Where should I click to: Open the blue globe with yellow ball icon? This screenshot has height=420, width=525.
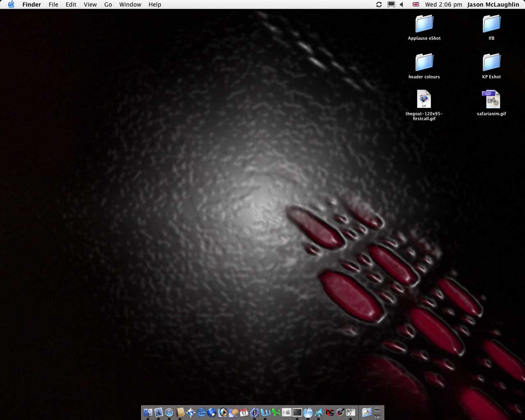[x=212, y=412]
